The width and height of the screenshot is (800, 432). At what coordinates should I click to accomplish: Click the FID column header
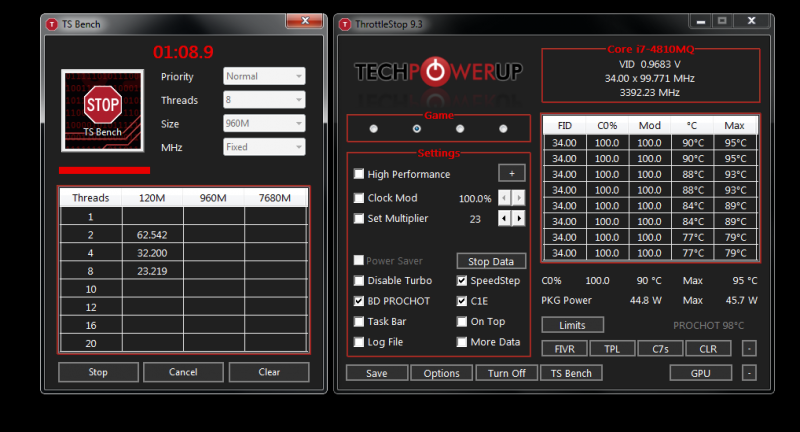tap(565, 125)
